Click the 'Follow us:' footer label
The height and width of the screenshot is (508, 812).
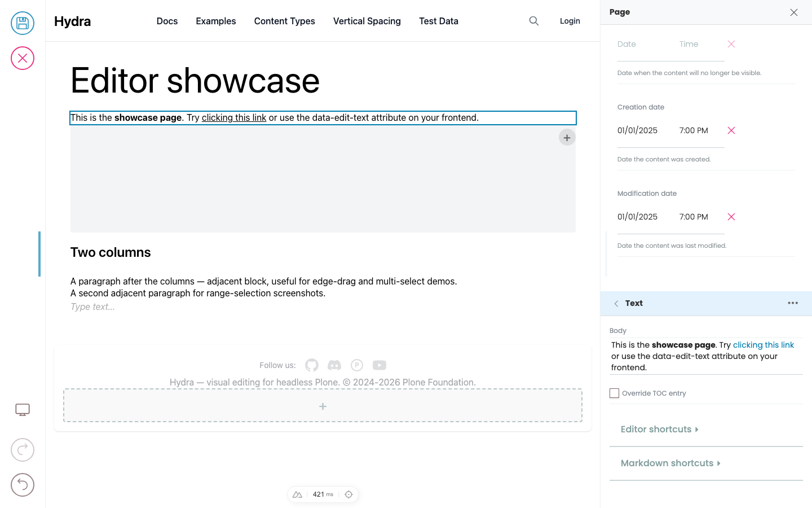point(277,365)
